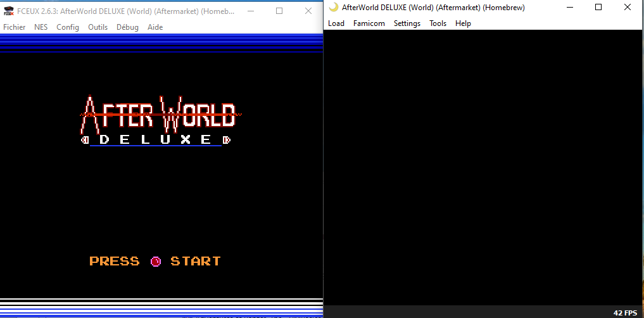The height and width of the screenshot is (318, 644).
Task: Open Load menu in right emulator window
Action: pyautogui.click(x=336, y=23)
